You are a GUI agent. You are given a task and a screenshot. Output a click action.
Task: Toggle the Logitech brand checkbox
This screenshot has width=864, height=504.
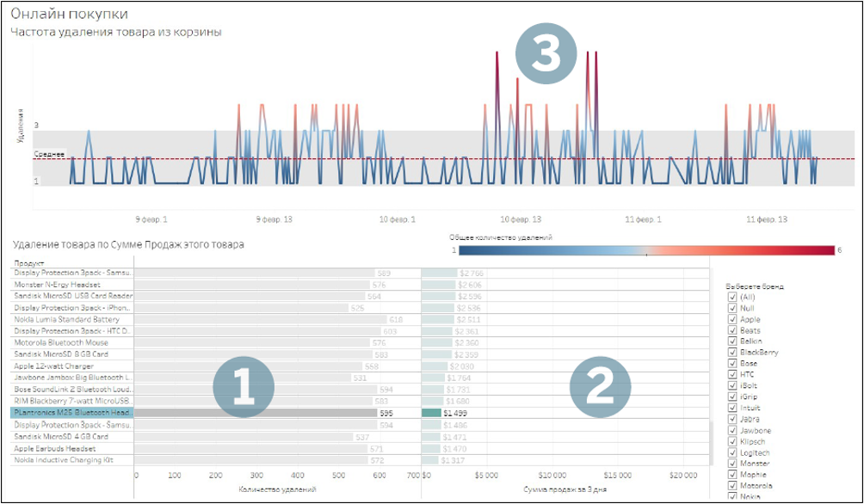click(732, 452)
